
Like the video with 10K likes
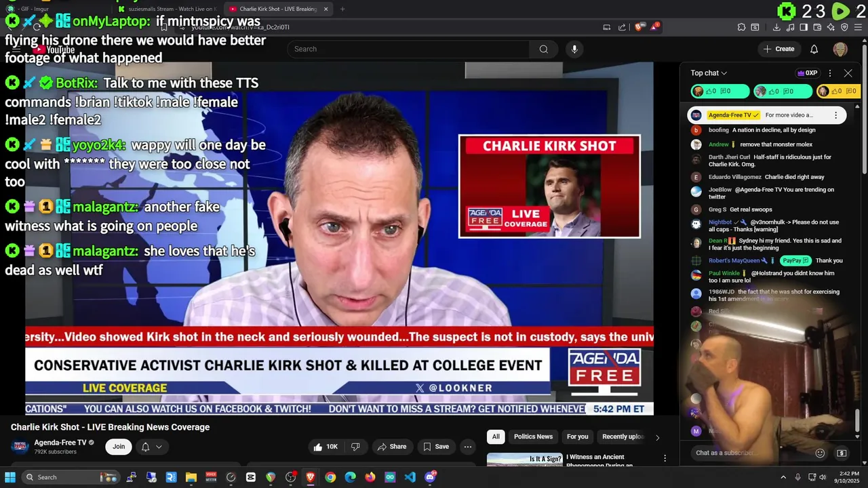point(325,447)
